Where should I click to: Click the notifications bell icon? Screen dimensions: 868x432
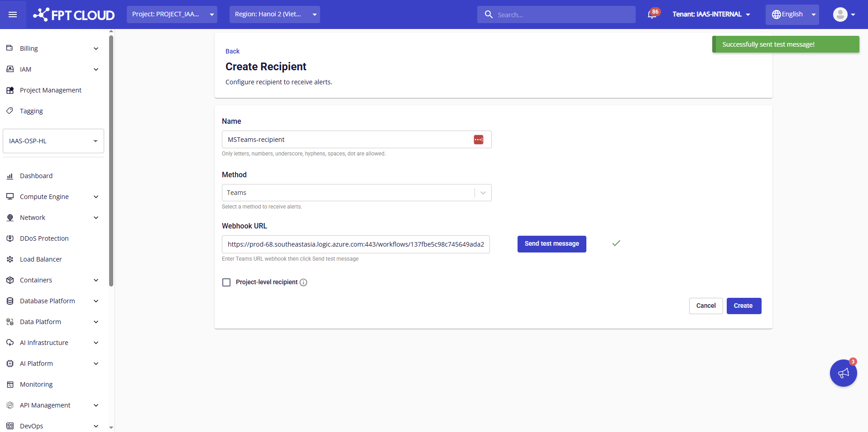click(x=652, y=15)
